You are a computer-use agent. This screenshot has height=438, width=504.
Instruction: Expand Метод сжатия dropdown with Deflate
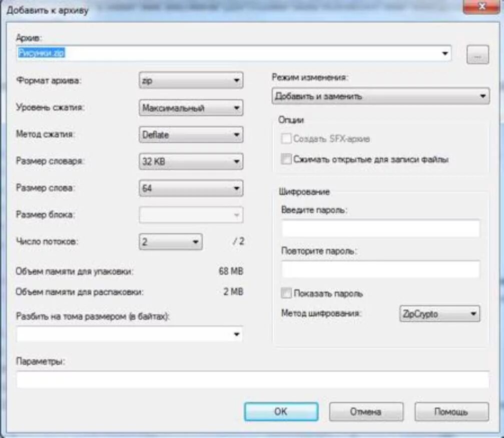tap(191, 134)
